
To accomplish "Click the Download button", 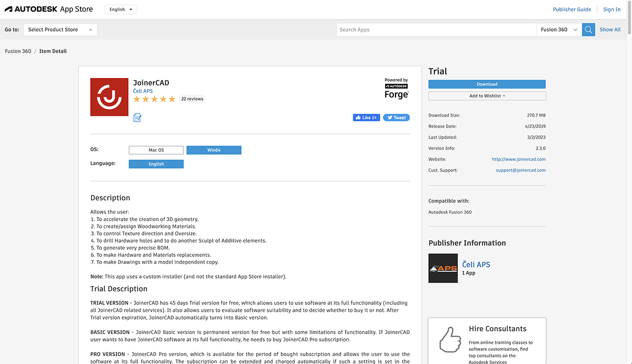I will (x=487, y=84).
